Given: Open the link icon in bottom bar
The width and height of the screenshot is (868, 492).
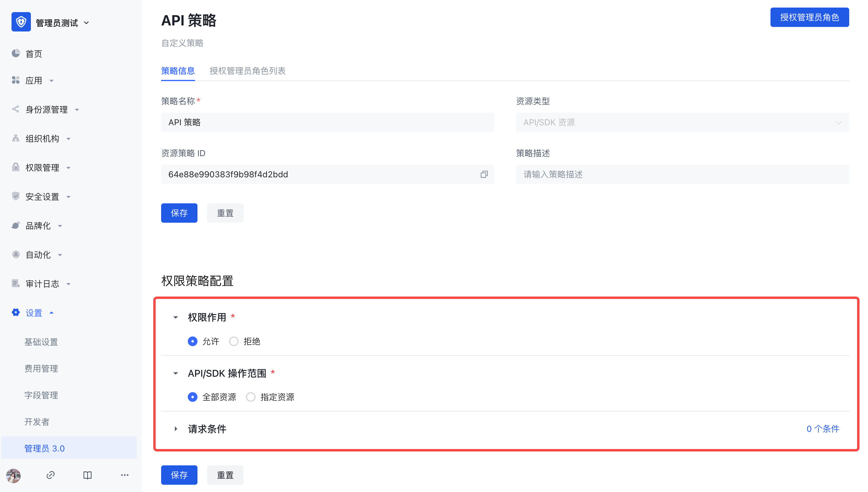Looking at the screenshot, I should point(50,475).
